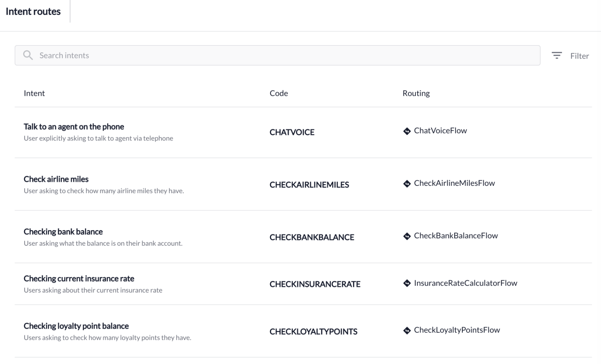The width and height of the screenshot is (601, 364).
Task: Select the Checking bank balance intent
Action: pos(63,232)
